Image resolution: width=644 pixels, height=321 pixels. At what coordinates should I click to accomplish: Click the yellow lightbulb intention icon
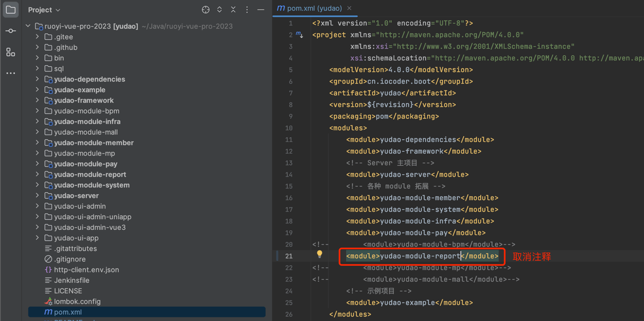[x=319, y=254]
